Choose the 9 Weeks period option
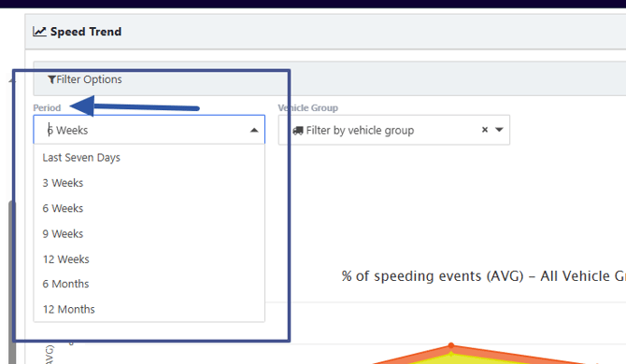This screenshot has height=364, width=626. 149,233
